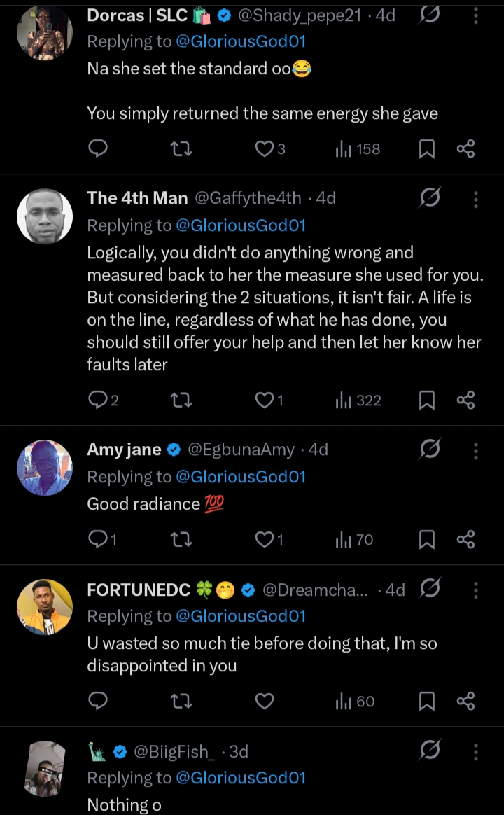Like Amy jane's Good radiance reply
Image resolution: width=504 pixels, height=815 pixels.
pos(265,539)
